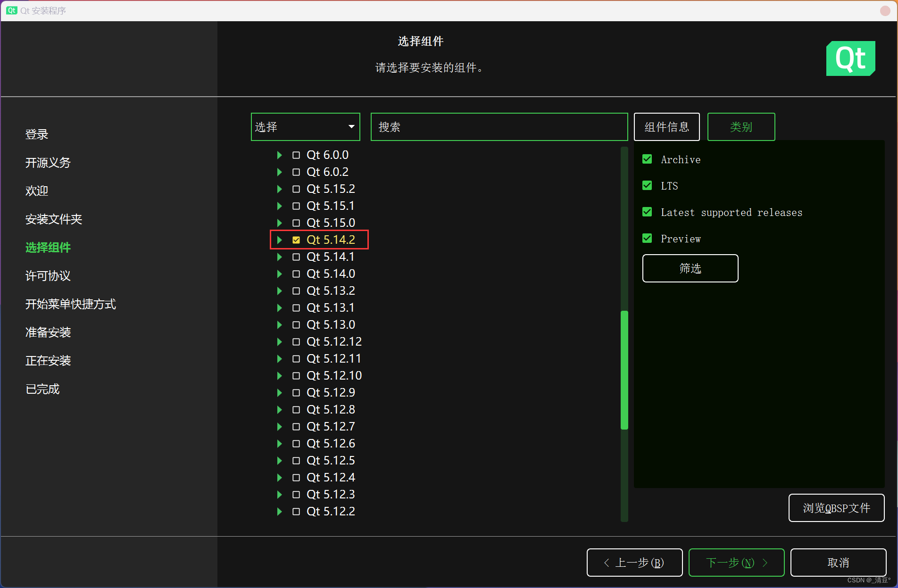
Task: Click the Qt installer title bar icon
Action: (11, 10)
